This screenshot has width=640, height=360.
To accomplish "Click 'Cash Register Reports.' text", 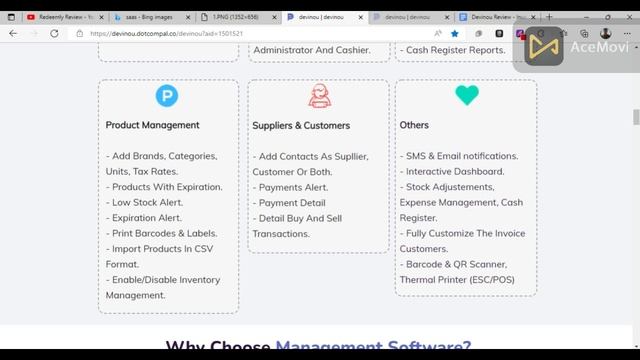I will click(452, 50).
